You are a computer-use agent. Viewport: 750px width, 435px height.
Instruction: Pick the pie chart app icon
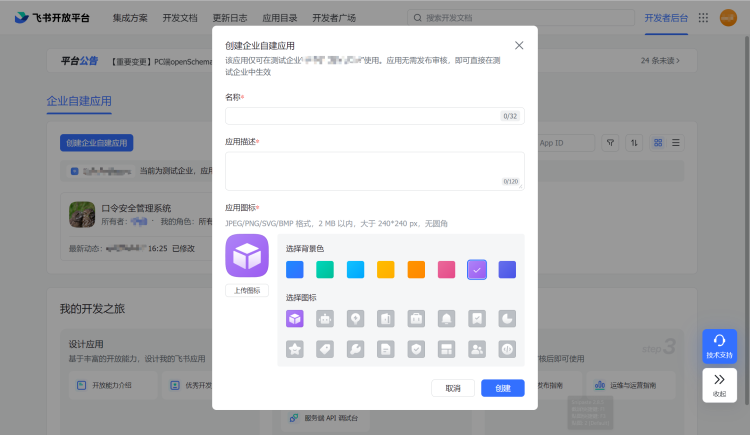(507, 319)
